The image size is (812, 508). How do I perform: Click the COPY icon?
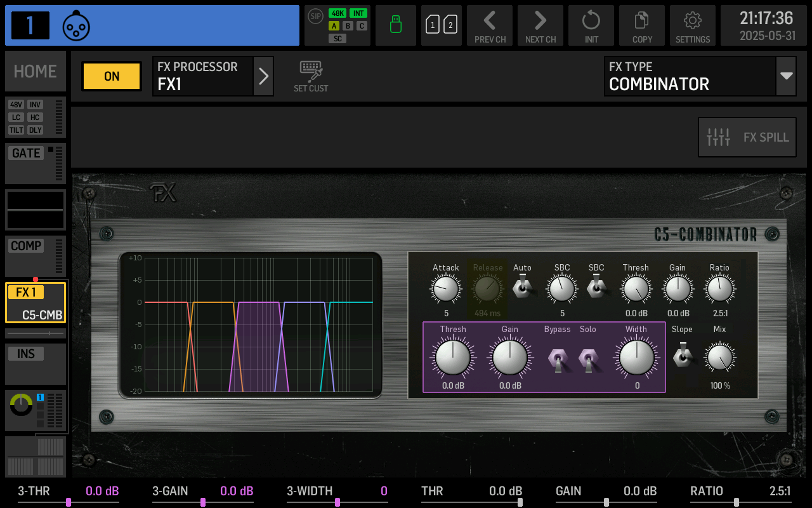coord(642,25)
